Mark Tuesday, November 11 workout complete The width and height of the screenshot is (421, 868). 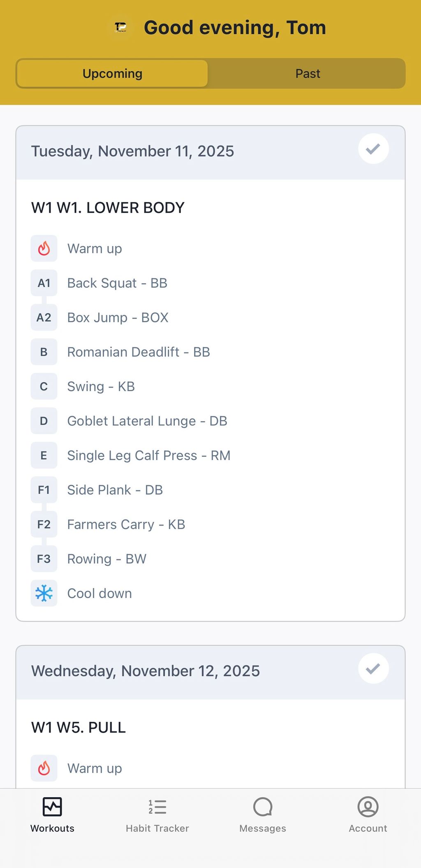click(373, 149)
